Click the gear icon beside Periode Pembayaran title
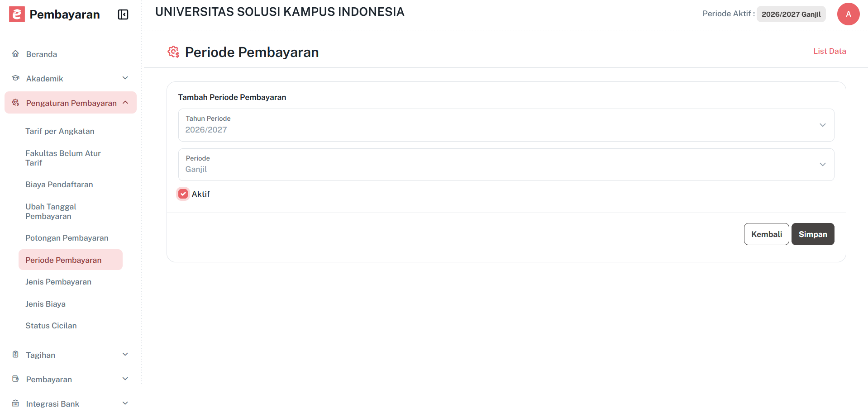Screen dimensions: 868x408 [173, 52]
